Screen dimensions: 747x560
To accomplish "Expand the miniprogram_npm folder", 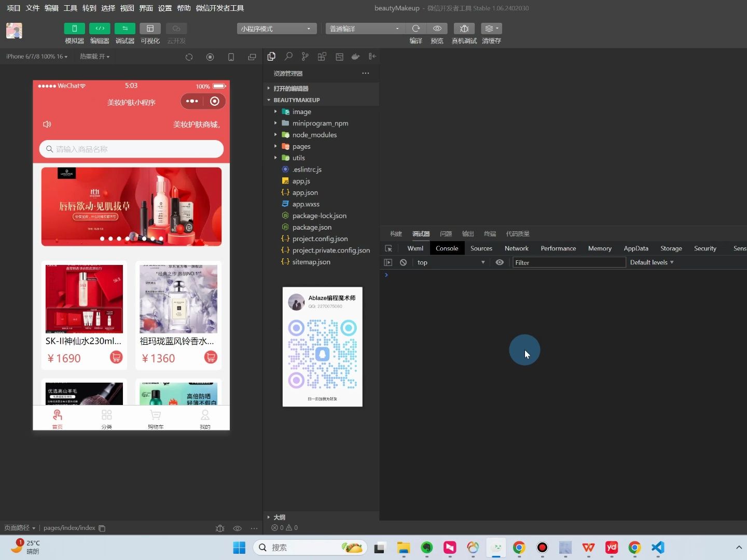I will point(322,123).
